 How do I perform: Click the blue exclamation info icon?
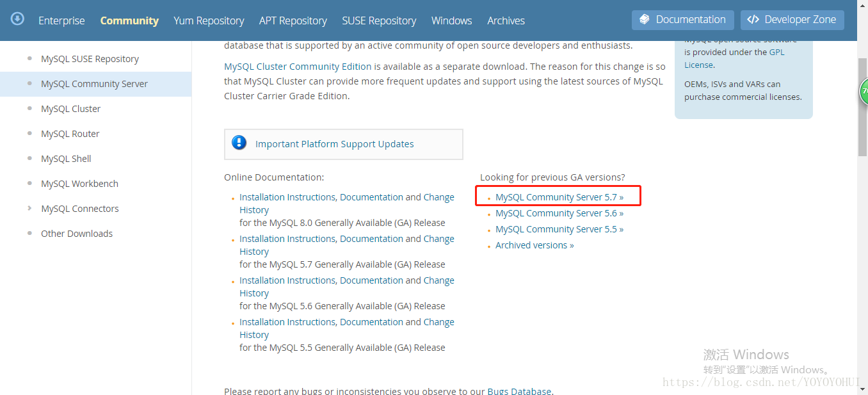click(239, 143)
